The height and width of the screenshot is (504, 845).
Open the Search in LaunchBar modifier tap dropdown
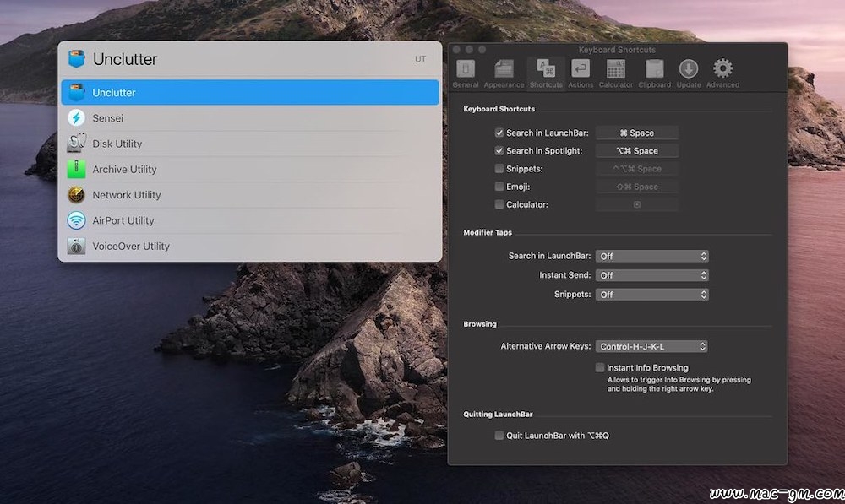(x=652, y=257)
